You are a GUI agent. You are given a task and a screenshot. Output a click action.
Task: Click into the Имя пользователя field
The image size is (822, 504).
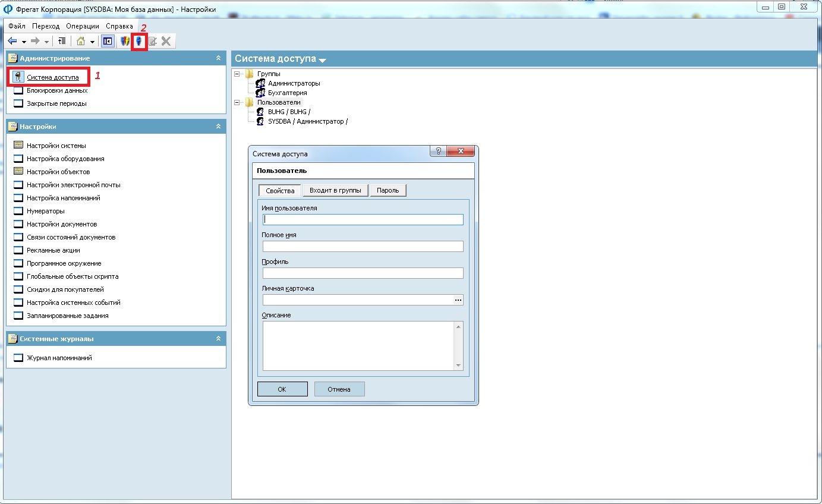[363, 219]
